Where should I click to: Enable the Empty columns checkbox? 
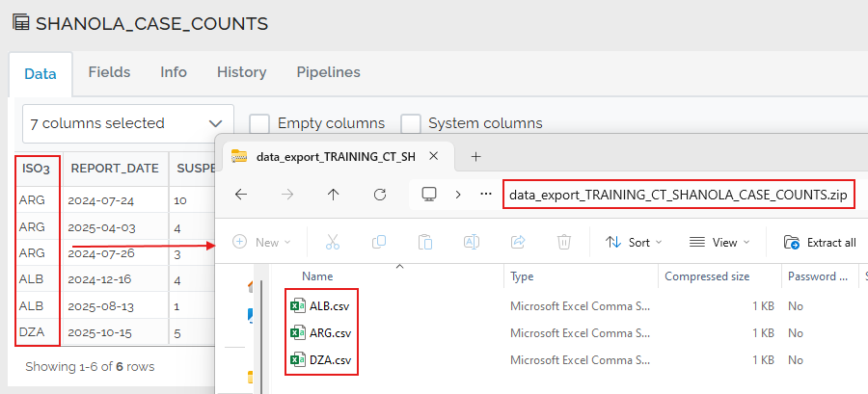[259, 123]
